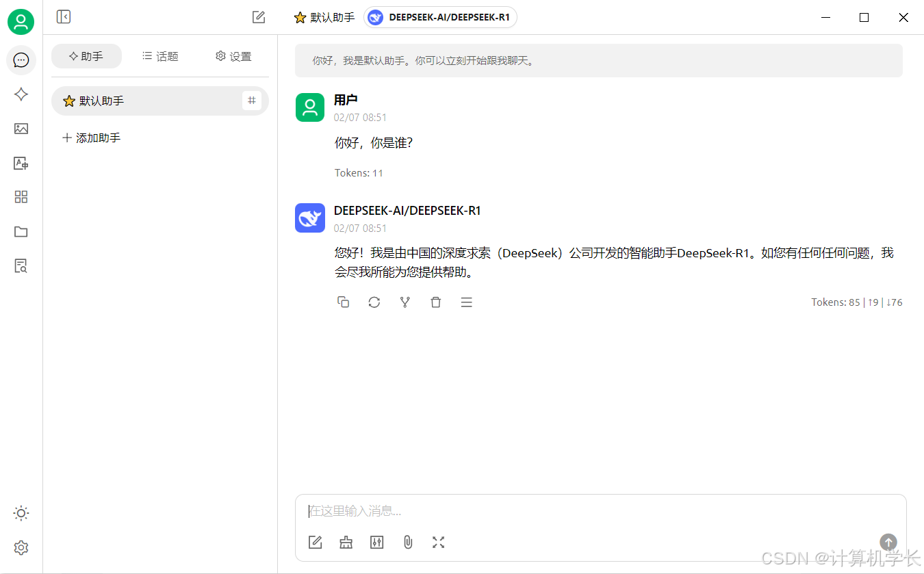This screenshot has width=924, height=574.
Task: Open the chat assistants sidebar icon
Action: 21,60
